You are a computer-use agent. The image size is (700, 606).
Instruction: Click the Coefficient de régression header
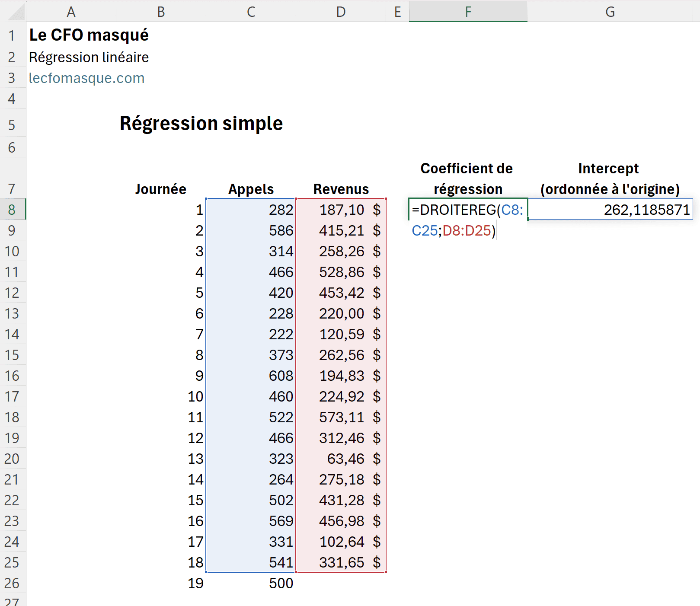coord(467,178)
